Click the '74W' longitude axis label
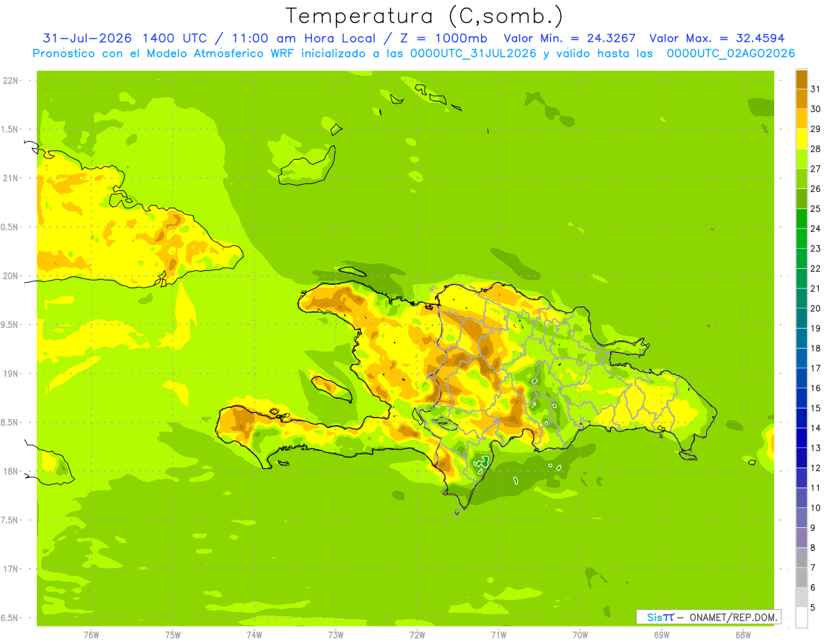 (254, 635)
